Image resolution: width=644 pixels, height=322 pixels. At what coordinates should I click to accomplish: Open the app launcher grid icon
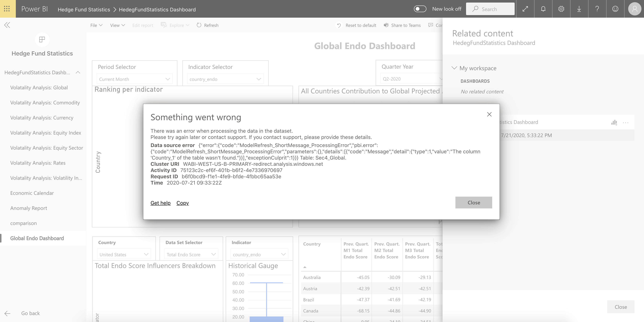pyautogui.click(x=7, y=9)
